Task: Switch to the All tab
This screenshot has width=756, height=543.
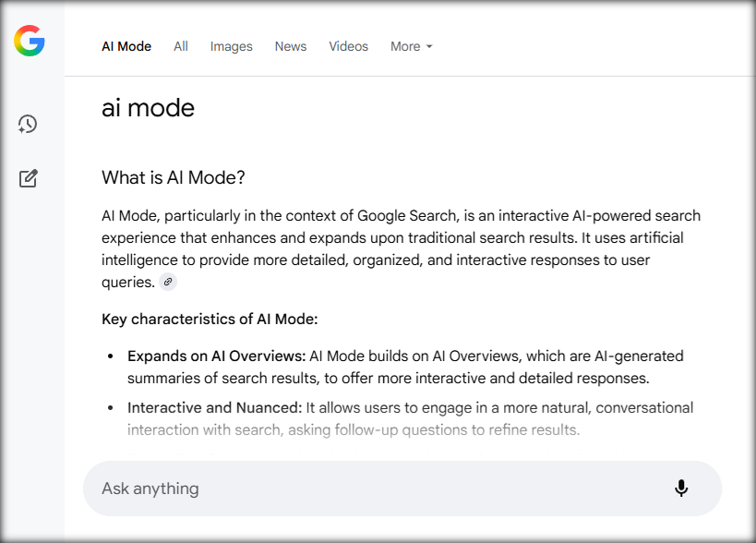Action: click(181, 46)
